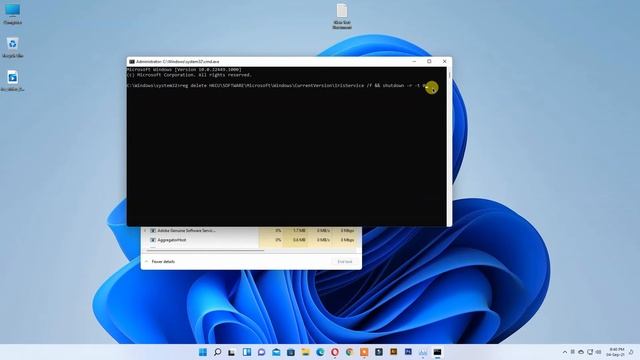Open File Explorer from the taskbar
640x360 pixels.
pyautogui.click(x=305, y=352)
